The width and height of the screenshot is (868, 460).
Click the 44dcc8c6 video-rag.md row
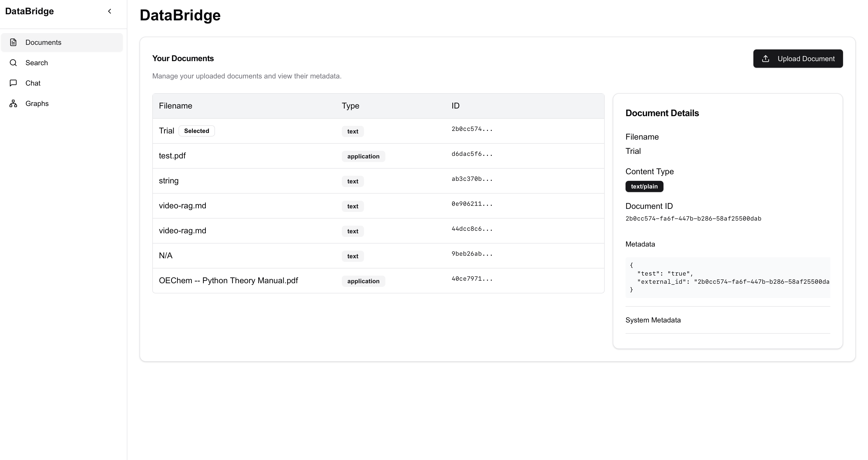tap(472, 229)
